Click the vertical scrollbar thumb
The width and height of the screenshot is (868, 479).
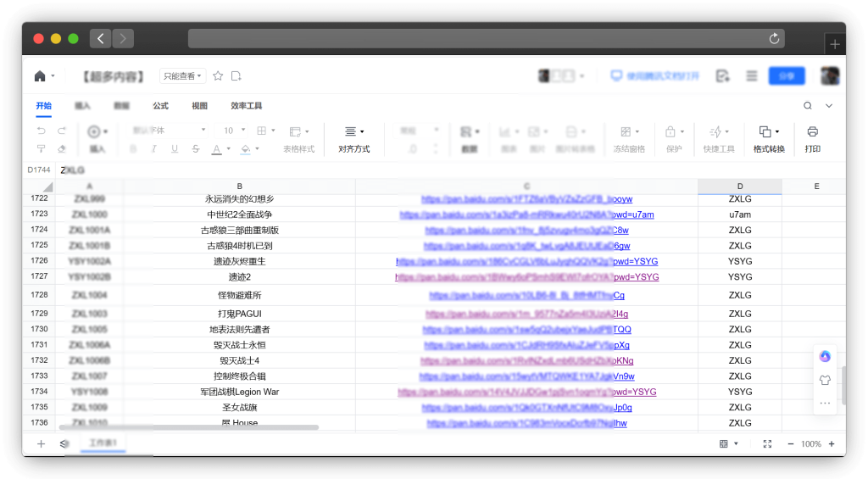(843, 386)
